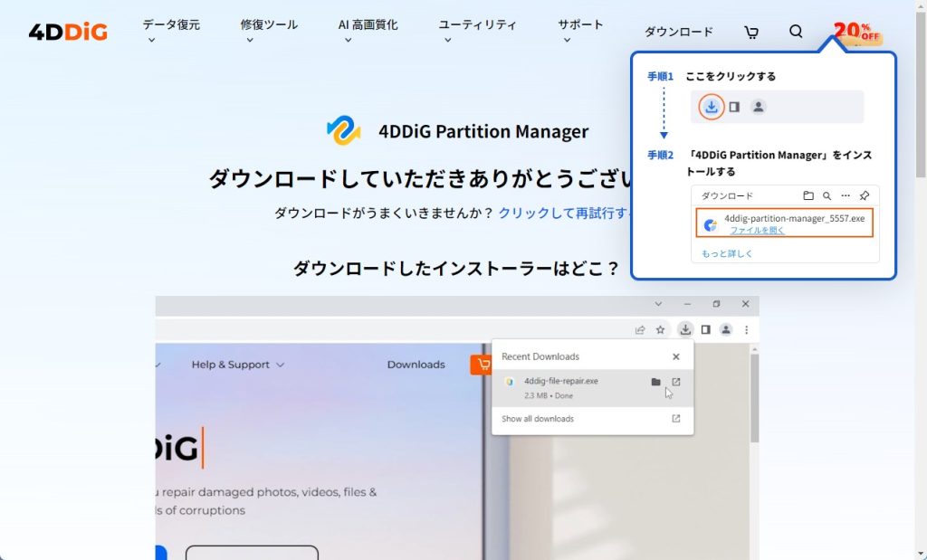Click the もっと詳しく link in the popup
This screenshot has width=927, height=560.
(727, 253)
